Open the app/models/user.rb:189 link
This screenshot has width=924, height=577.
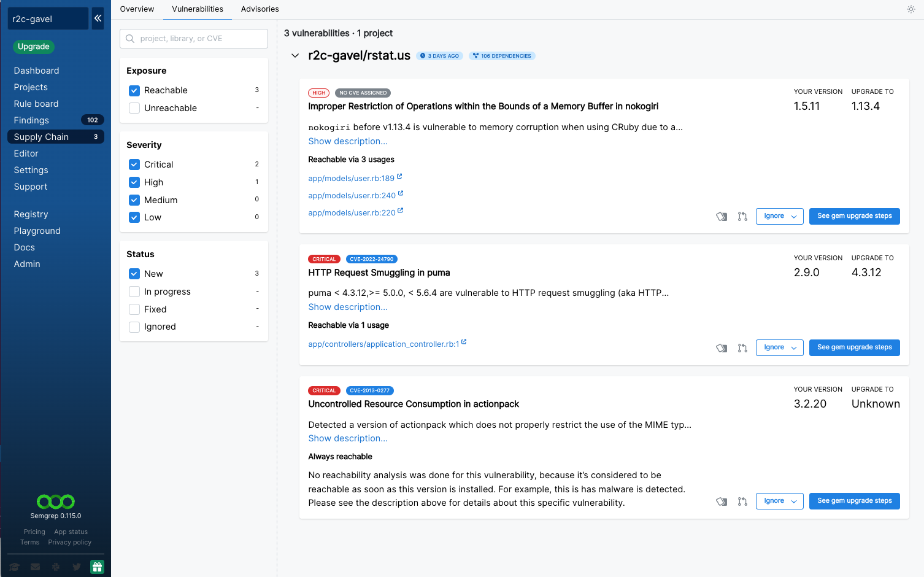tap(351, 179)
